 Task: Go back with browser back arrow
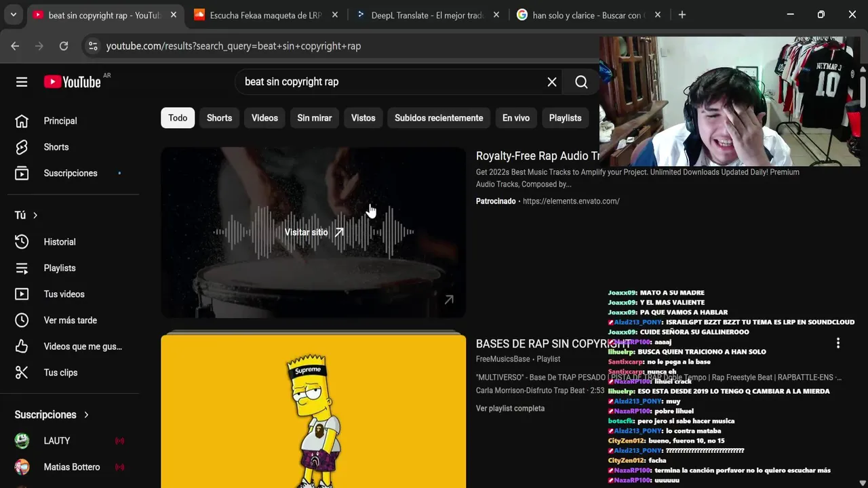coord(15,46)
